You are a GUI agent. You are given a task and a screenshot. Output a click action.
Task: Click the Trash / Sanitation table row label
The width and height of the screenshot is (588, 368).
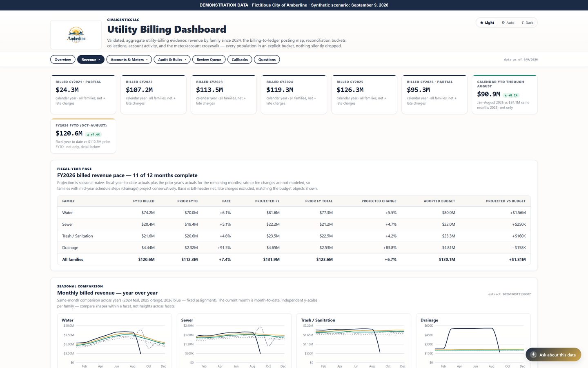(x=78, y=236)
